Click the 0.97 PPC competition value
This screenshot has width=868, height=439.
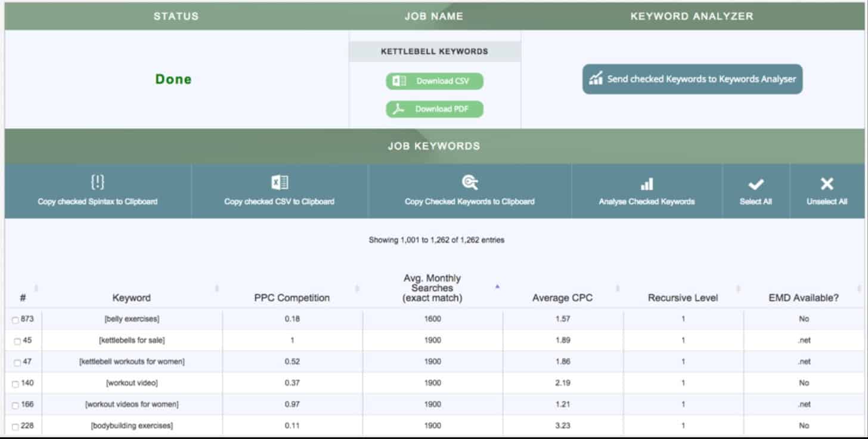(292, 404)
